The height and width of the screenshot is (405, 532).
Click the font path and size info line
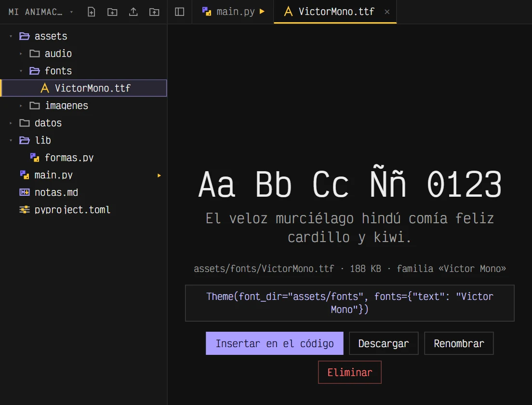[x=349, y=269]
